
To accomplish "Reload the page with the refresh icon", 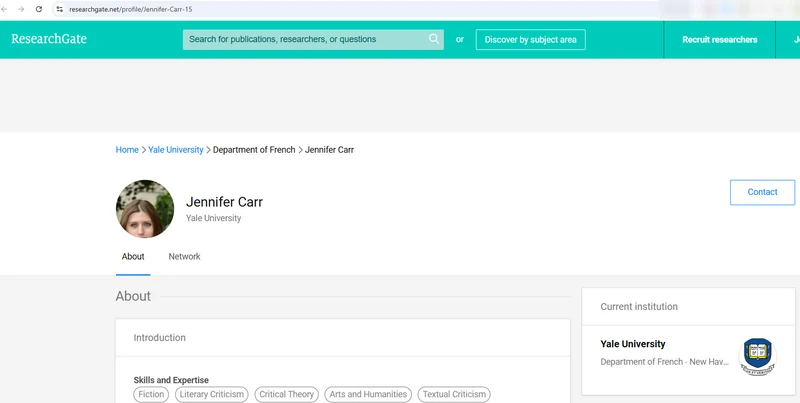I will (x=39, y=9).
